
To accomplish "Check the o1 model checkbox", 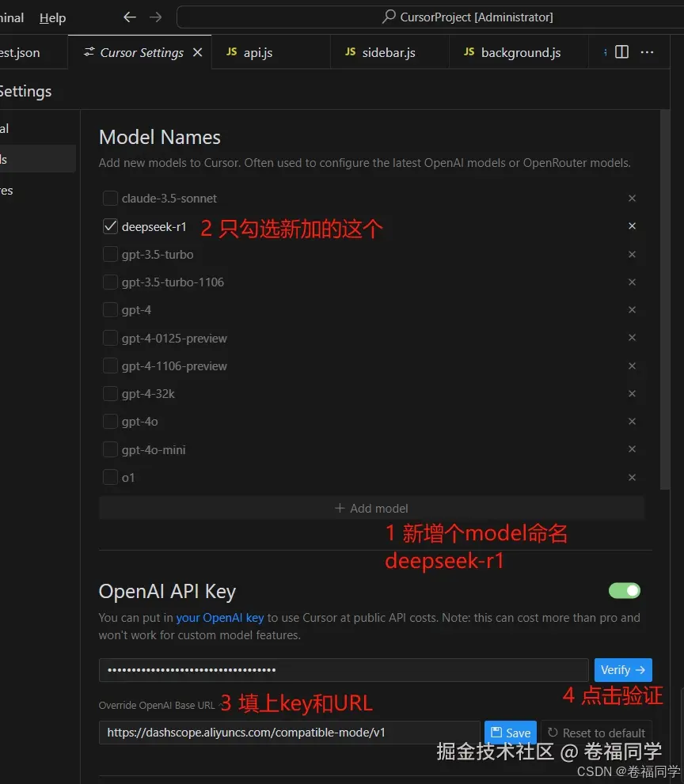I will tap(110, 477).
